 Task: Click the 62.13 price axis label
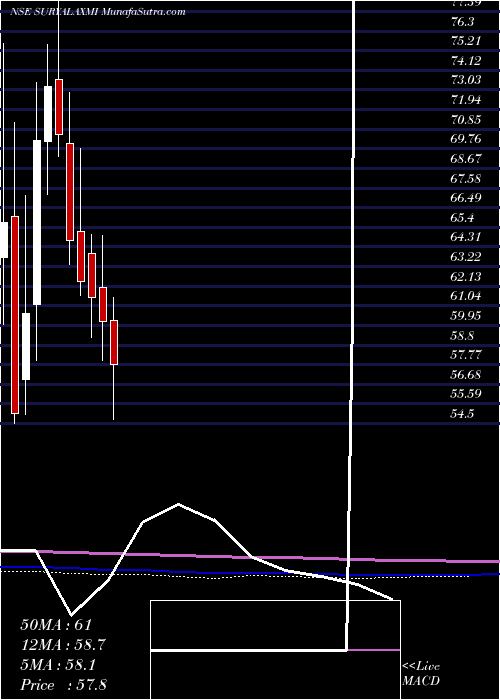[x=465, y=276]
